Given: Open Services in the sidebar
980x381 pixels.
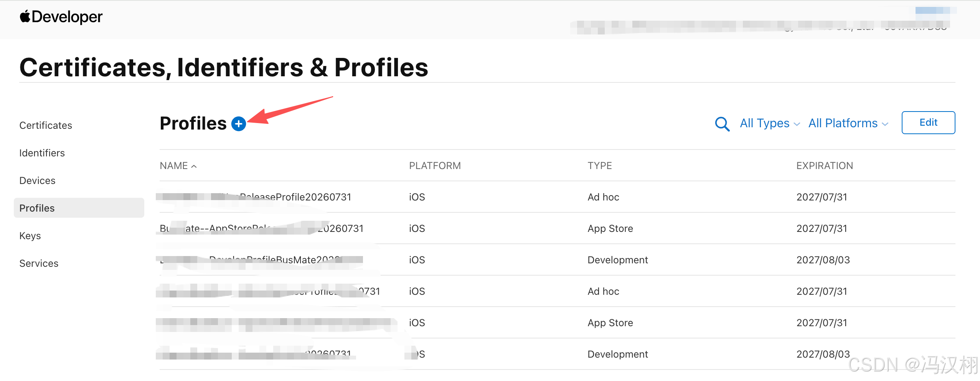Looking at the screenshot, I should 39,263.
